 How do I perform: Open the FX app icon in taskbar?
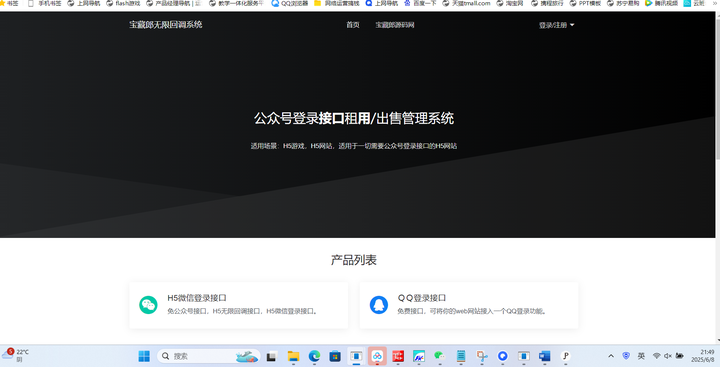(x=419, y=356)
